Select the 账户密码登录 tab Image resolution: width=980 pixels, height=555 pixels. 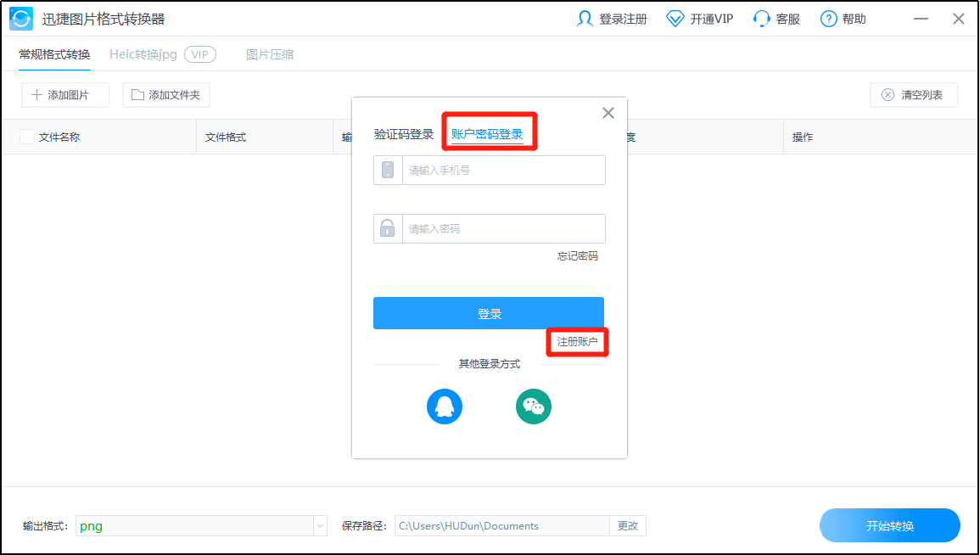[x=487, y=134]
